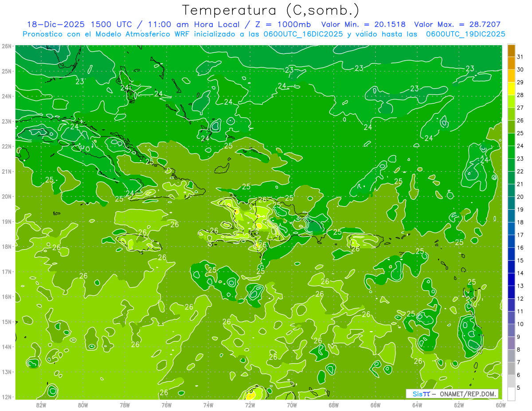Click the 60W longitude axis label
This screenshot has width=532, height=411.
pyautogui.click(x=501, y=405)
